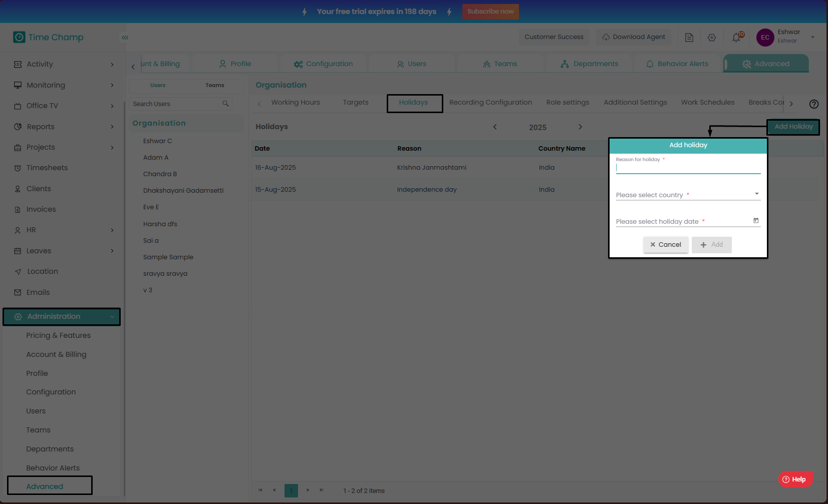
Task: Select the Teams toggle in user panel
Action: (215, 85)
